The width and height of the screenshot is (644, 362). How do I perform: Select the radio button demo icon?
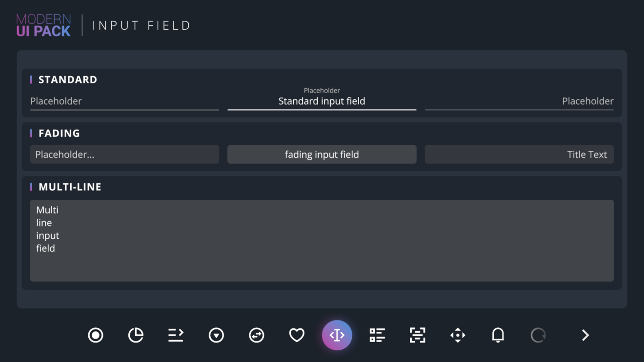point(96,335)
